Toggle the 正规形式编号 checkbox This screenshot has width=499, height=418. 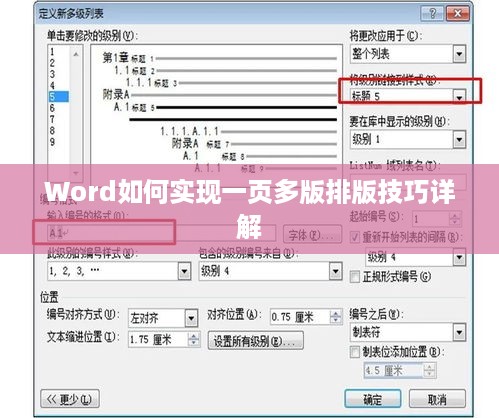(x=355, y=276)
